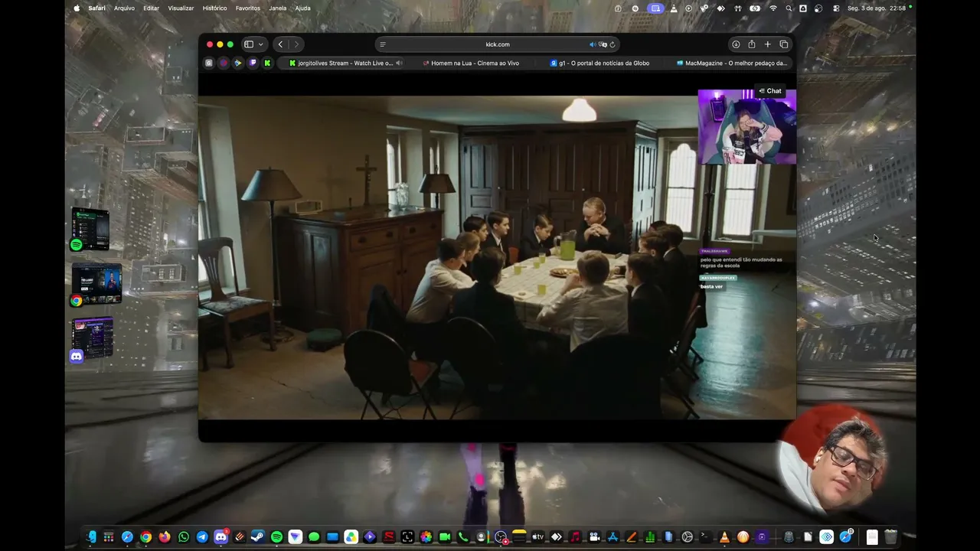The width and height of the screenshot is (980, 551).
Task: Open Launchpad from the Dock
Action: pos(109,537)
